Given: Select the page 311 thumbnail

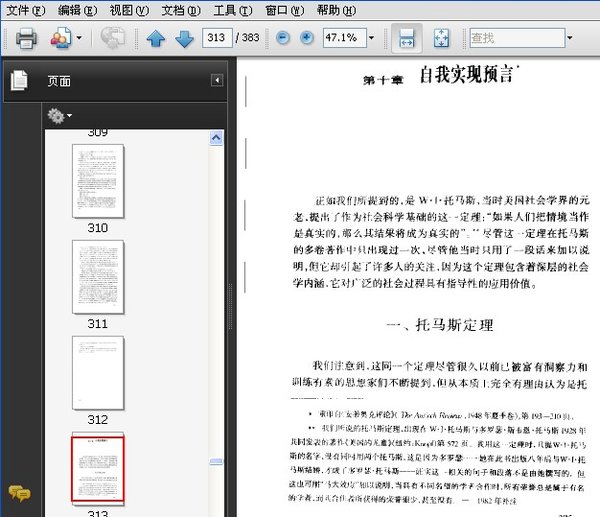Looking at the screenshot, I should pyautogui.click(x=98, y=276).
